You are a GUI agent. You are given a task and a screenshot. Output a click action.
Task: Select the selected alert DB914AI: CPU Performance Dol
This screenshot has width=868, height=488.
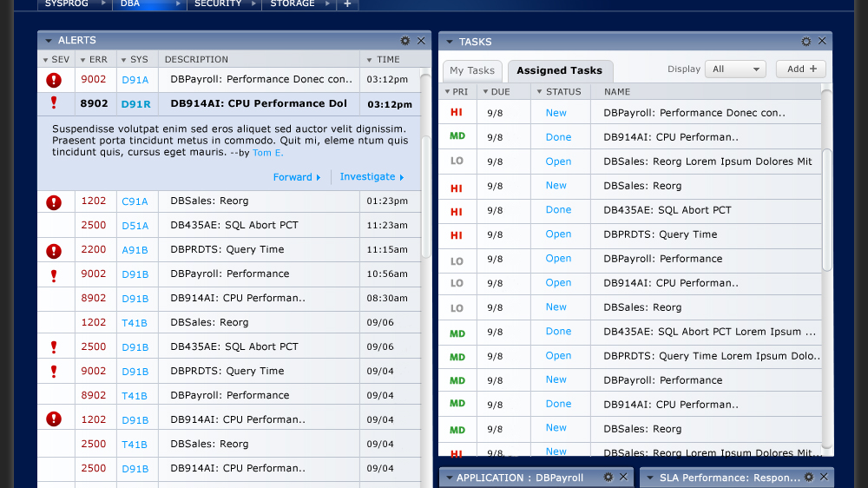[229, 104]
